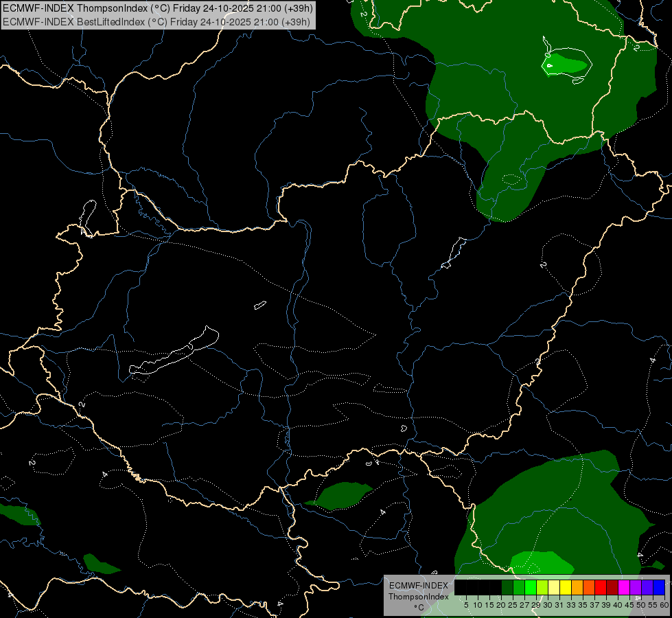Click legend tick value "25"
Screen dimensions: 672x618
tap(513, 605)
